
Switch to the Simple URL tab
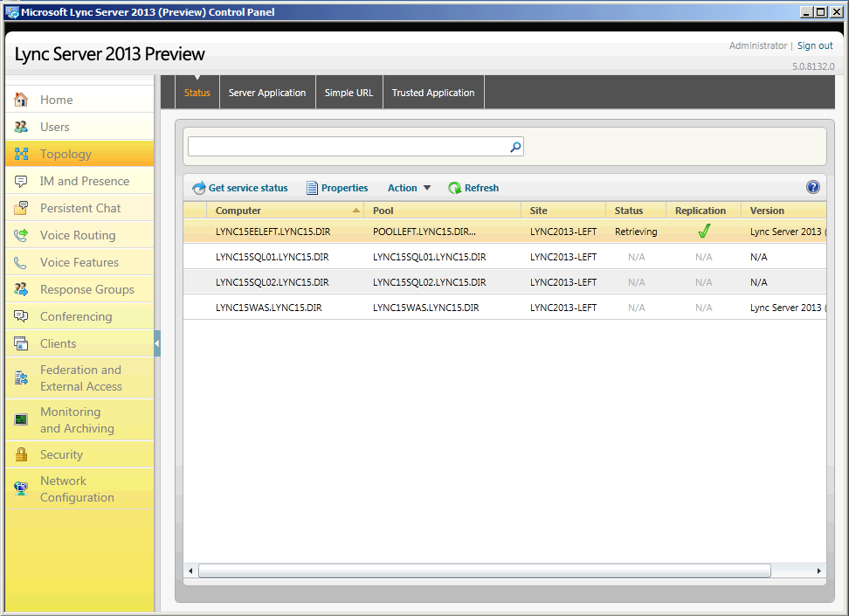pos(349,92)
